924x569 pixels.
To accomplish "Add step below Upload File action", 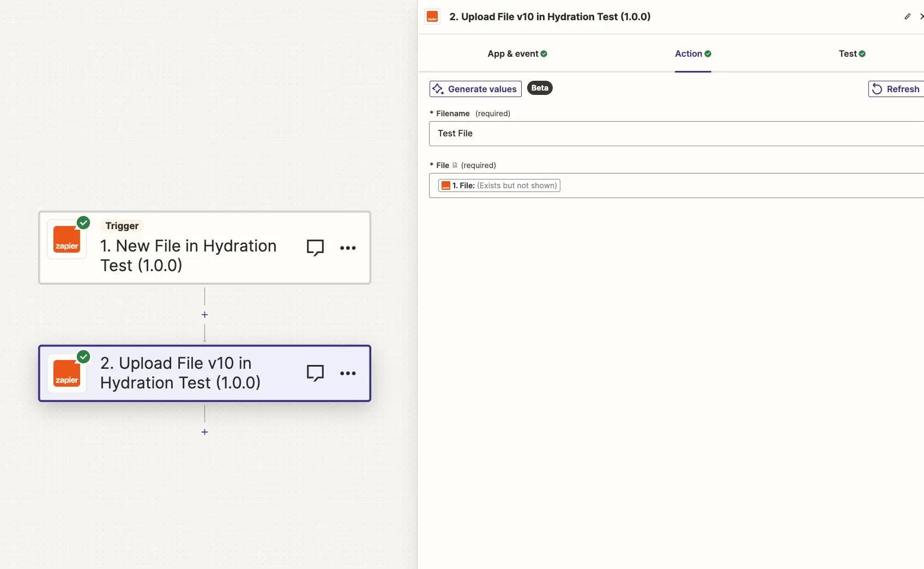I will pos(204,432).
